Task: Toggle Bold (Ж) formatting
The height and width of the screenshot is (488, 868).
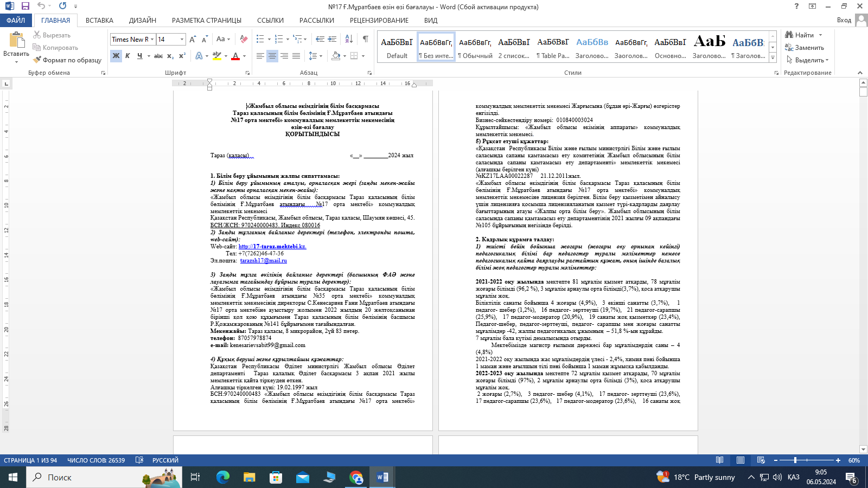Action: point(116,56)
